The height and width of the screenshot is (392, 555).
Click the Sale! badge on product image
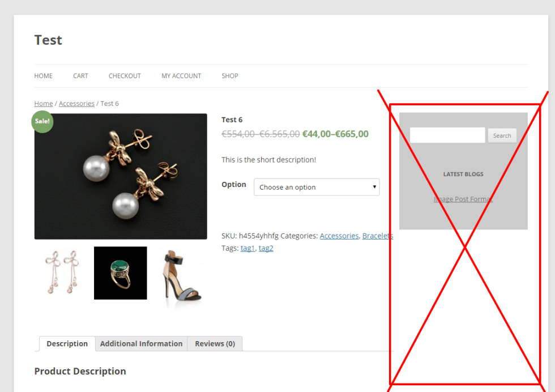point(42,121)
